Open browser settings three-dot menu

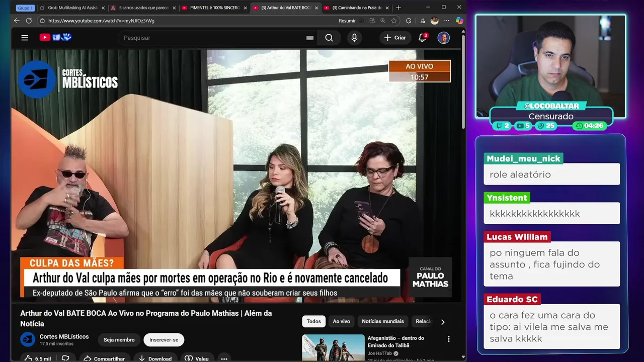point(447,21)
